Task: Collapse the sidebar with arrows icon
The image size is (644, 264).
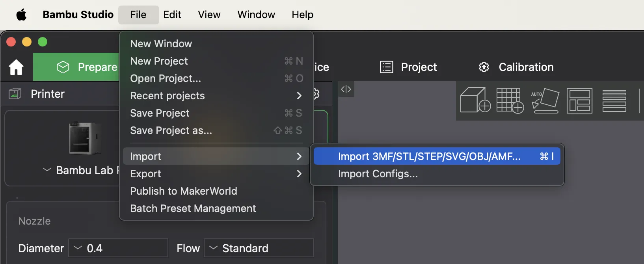Action: point(346,89)
